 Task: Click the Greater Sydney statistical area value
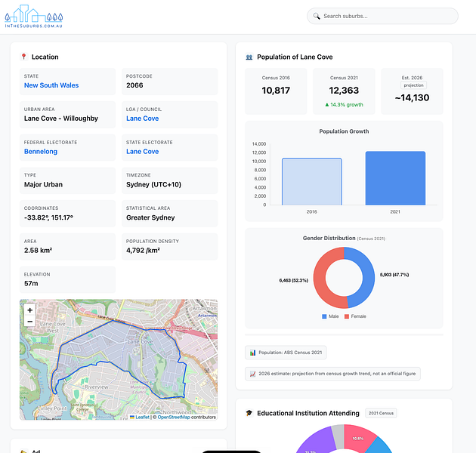(x=150, y=217)
